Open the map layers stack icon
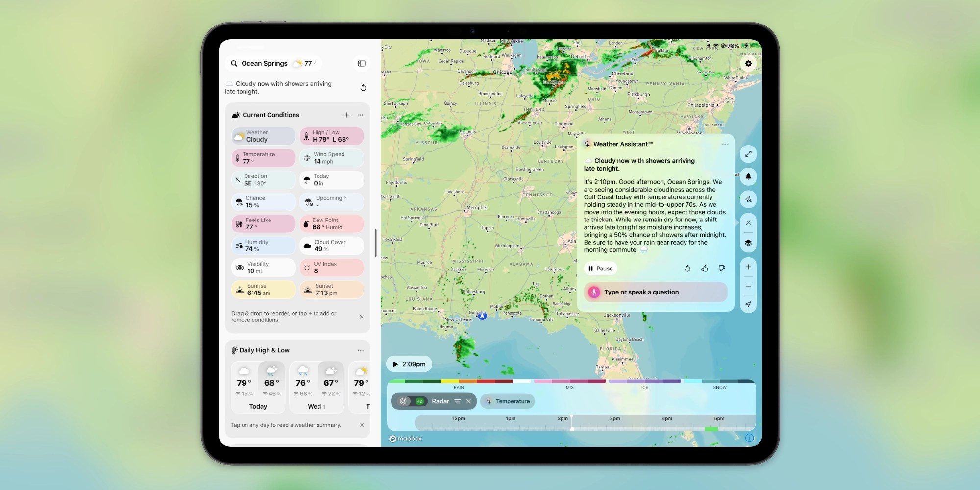The image size is (980, 490). coord(748,243)
